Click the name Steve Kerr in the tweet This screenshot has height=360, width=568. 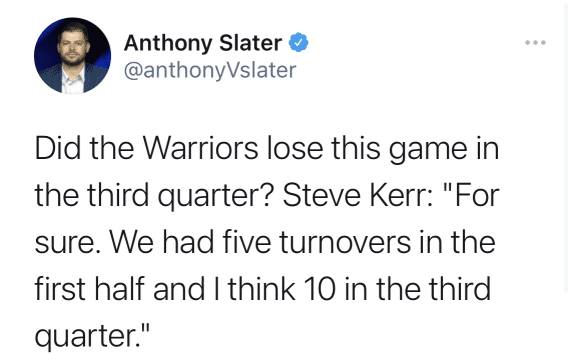click(358, 195)
